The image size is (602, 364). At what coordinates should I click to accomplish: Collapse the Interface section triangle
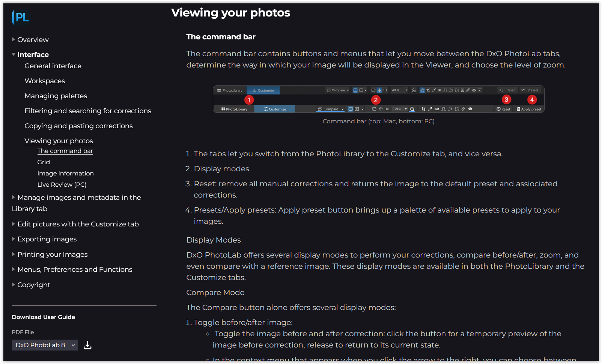click(14, 54)
